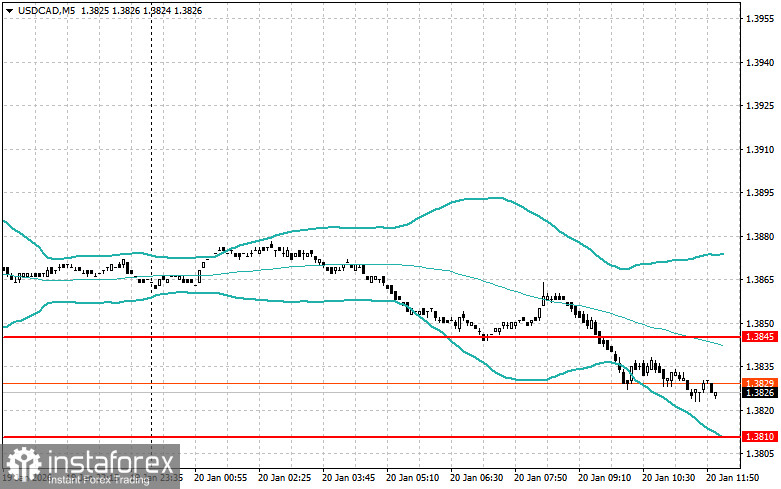The image size is (781, 489).
Task: Click the 1.3880 price axis value
Action: tap(760, 237)
